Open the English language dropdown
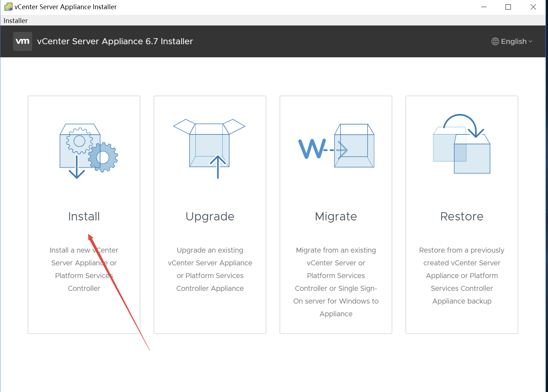 (512, 41)
